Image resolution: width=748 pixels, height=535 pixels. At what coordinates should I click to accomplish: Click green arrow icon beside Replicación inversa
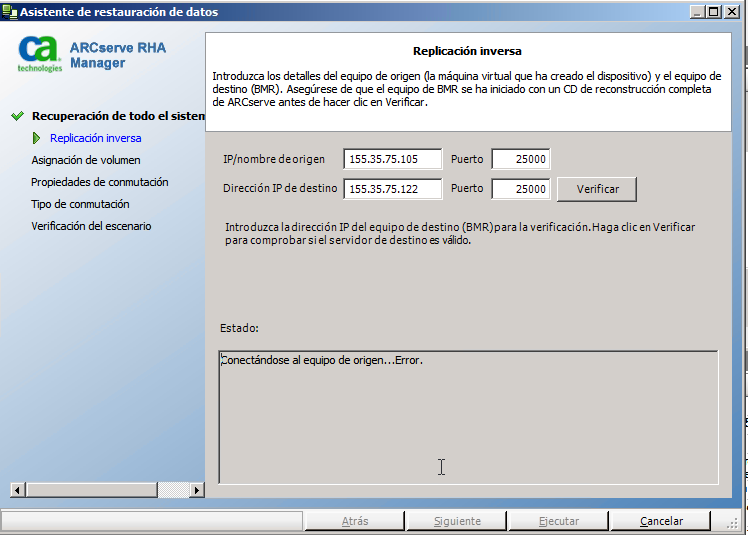coord(36,138)
